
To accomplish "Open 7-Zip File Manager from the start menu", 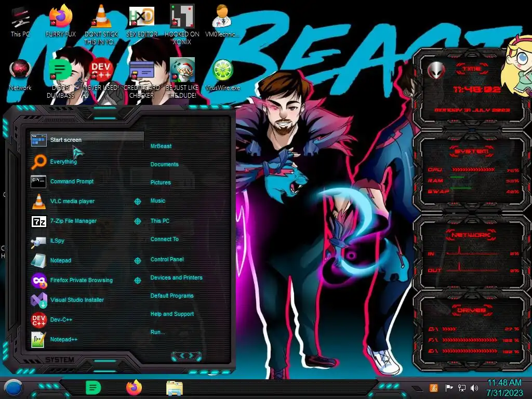I will pos(73,221).
